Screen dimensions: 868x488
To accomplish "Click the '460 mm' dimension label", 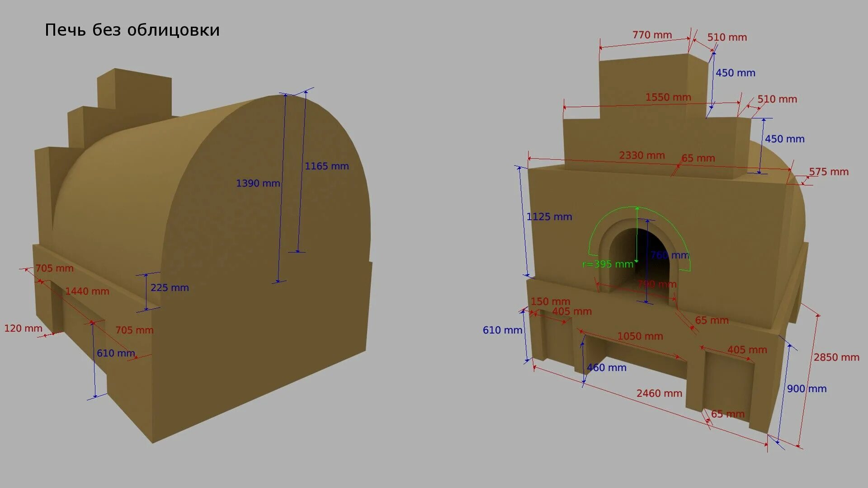I will (x=607, y=367).
